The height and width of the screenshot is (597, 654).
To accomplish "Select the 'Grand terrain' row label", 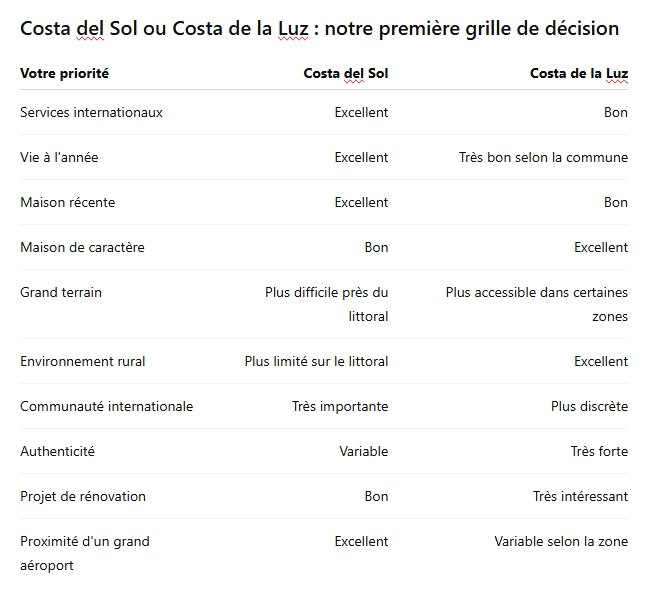I will (x=61, y=293).
